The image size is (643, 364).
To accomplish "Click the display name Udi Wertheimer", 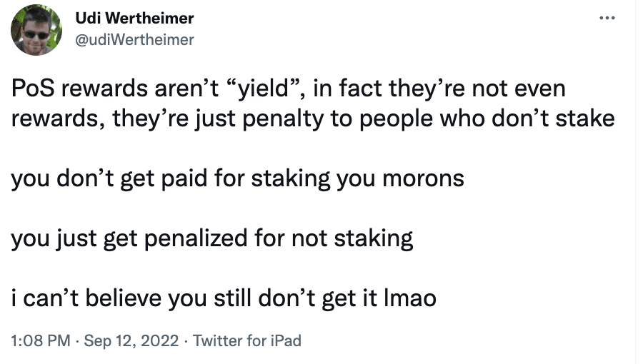I will [x=134, y=18].
